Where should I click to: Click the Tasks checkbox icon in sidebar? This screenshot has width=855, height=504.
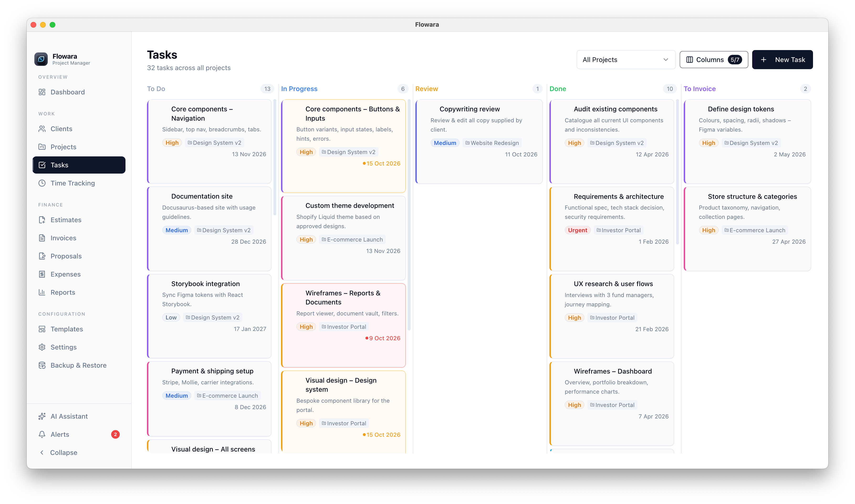pyautogui.click(x=42, y=165)
